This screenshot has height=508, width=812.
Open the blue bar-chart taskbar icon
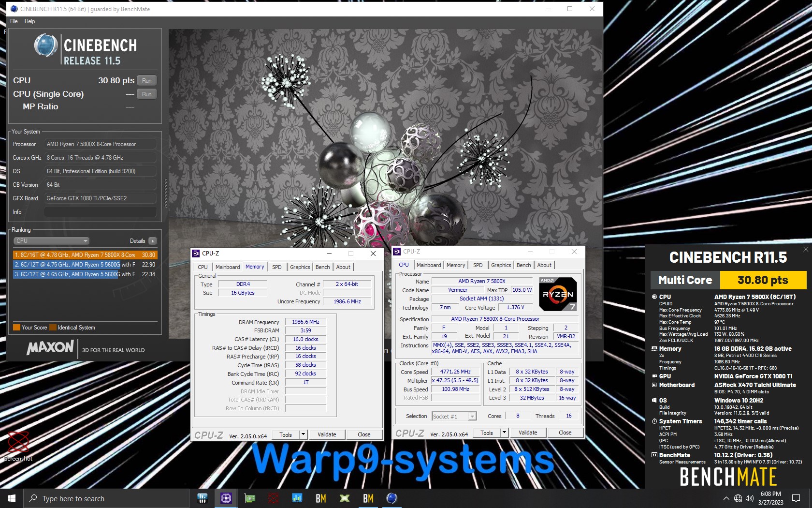(x=297, y=498)
